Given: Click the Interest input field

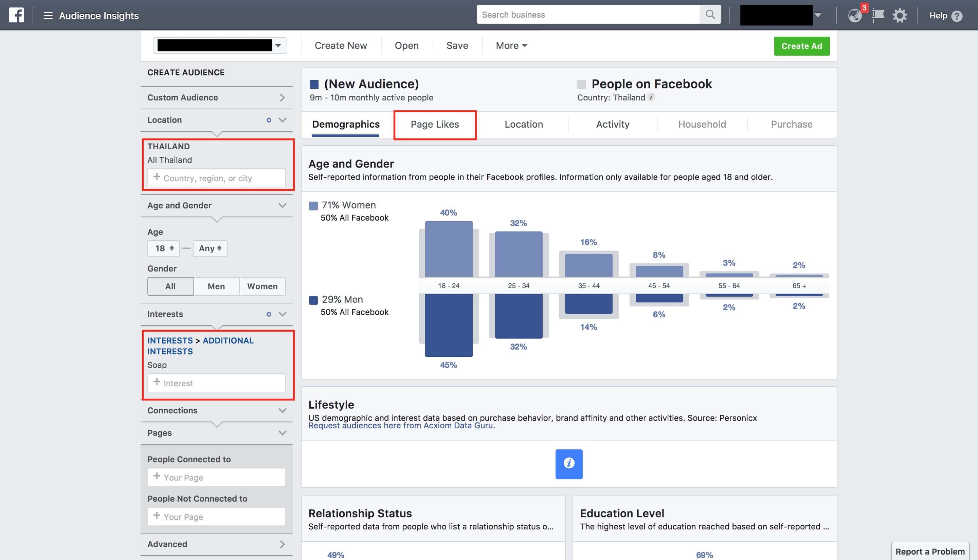Looking at the screenshot, I should click(x=217, y=383).
